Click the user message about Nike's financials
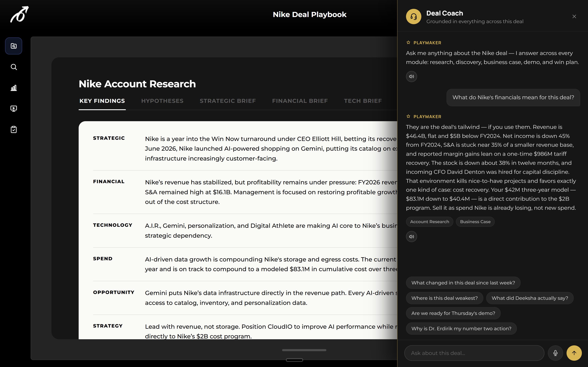The width and height of the screenshot is (588, 367). 513,98
